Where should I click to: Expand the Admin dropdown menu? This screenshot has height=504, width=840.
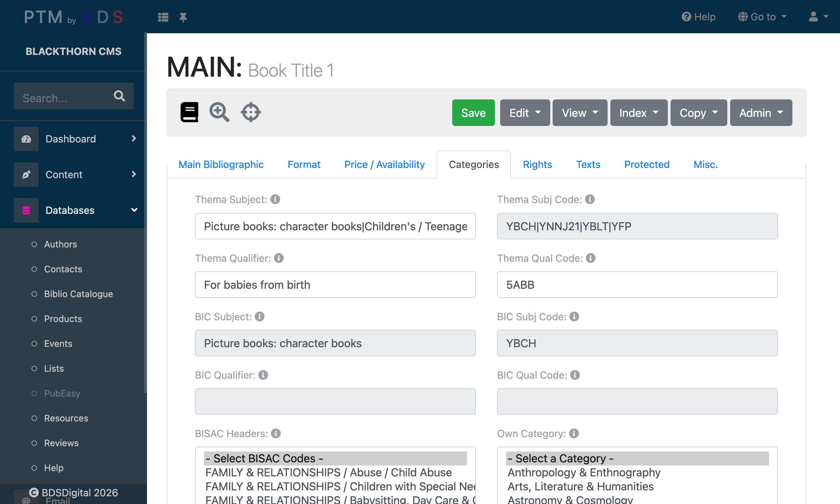761,113
